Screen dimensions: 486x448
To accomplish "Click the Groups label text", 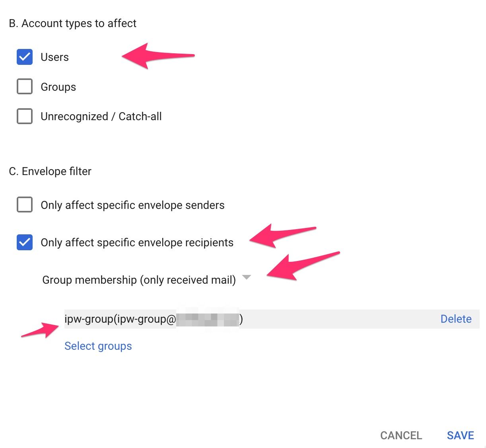I will click(x=58, y=87).
